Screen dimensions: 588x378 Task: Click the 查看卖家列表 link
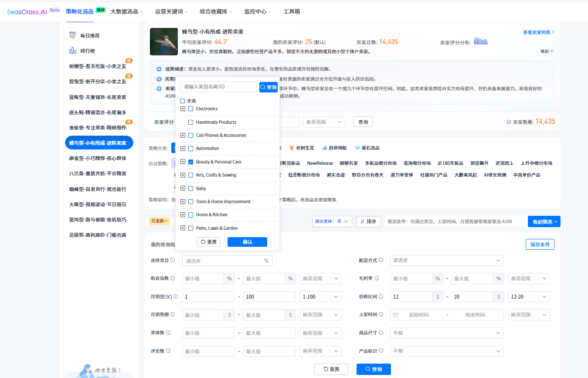pos(539,32)
